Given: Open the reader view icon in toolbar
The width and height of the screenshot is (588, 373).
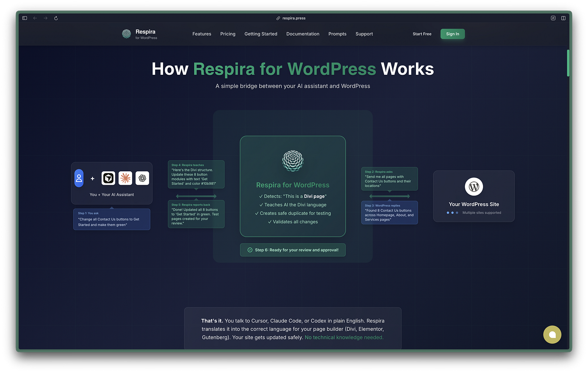Looking at the screenshot, I should [553, 18].
